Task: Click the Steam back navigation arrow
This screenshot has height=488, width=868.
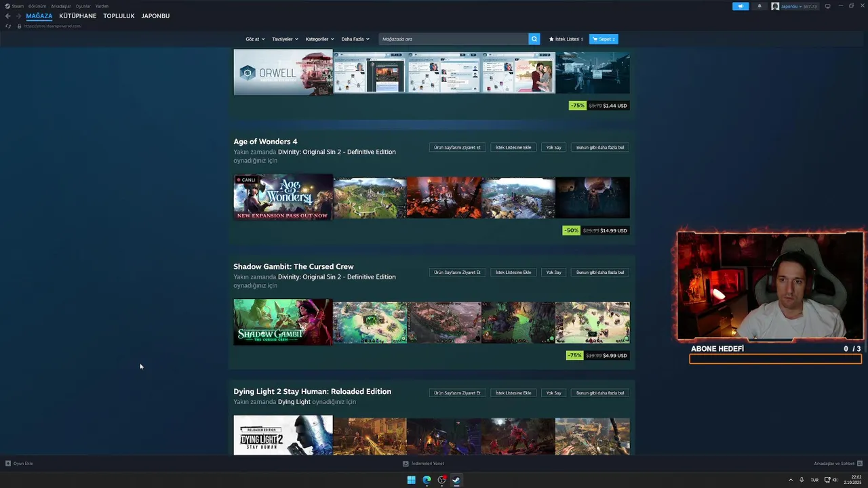Action: point(8,16)
